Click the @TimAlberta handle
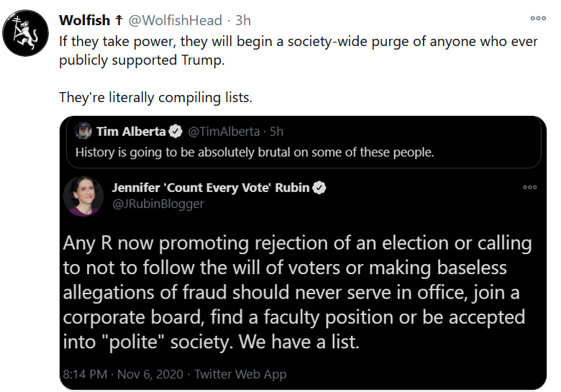The image size is (561, 392). pyautogui.click(x=224, y=132)
